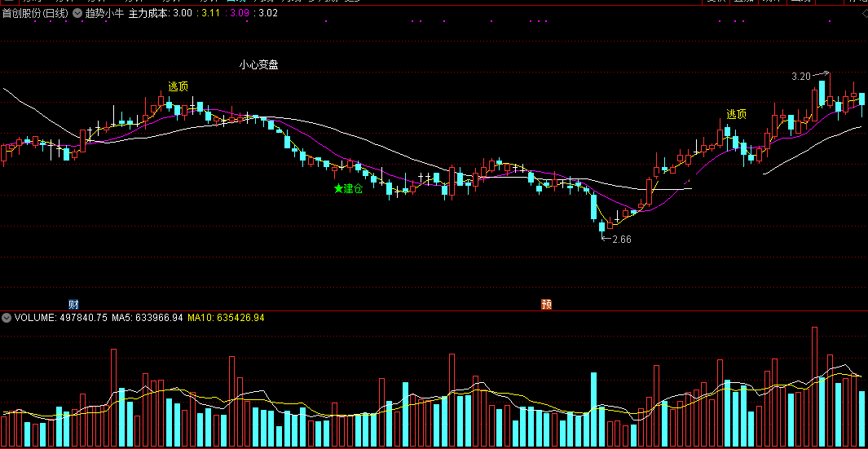Image resolution: width=868 pixels, height=449 pixels.
Task: Click the 逃顶 label below the 3.20 high
Action: (736, 115)
